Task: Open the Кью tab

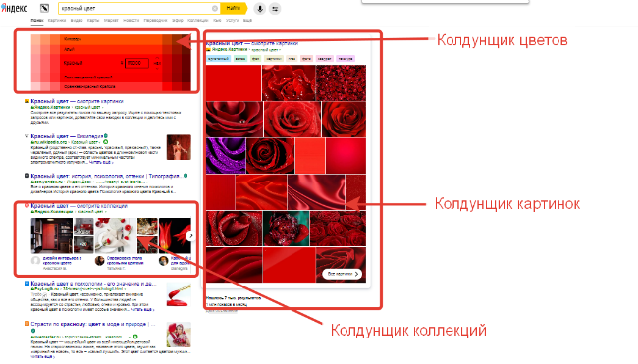Action: click(x=217, y=20)
